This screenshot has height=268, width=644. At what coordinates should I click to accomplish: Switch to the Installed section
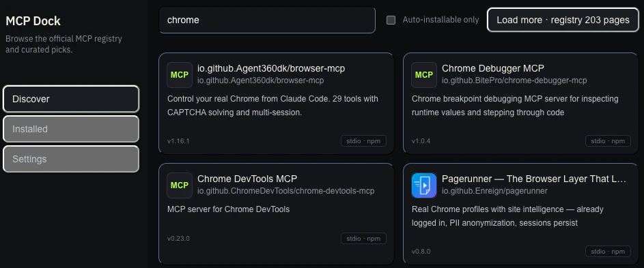coord(70,129)
